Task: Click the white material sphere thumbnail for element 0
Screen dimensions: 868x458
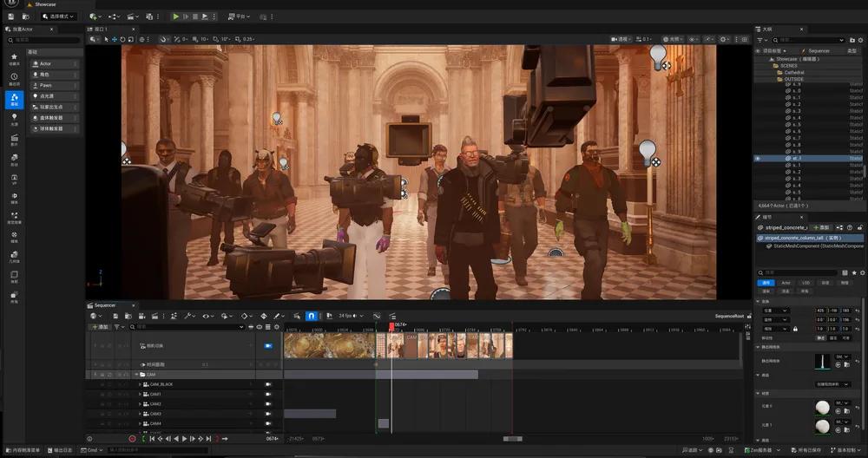Action: coord(823,408)
